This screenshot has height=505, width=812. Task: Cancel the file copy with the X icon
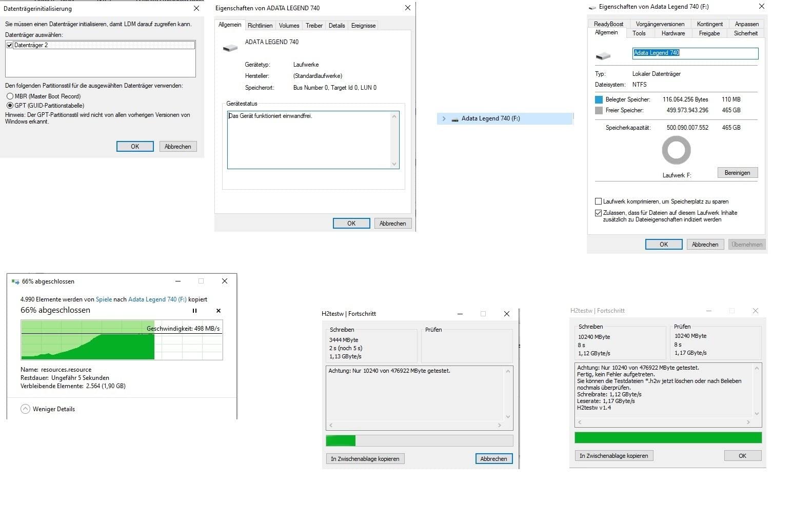219,311
